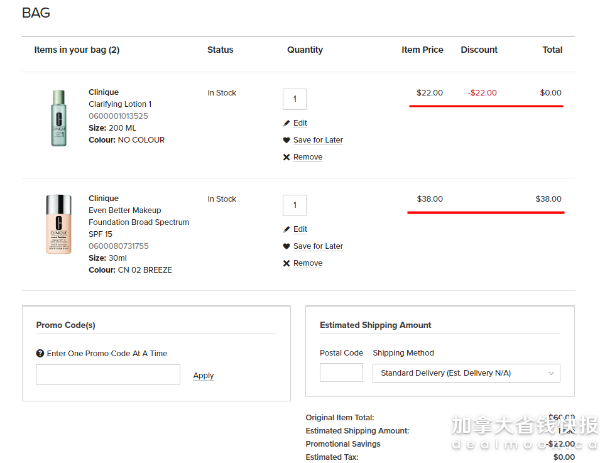600x463 pixels.
Task: Open the Shipping Method dropdown
Action: pos(466,373)
